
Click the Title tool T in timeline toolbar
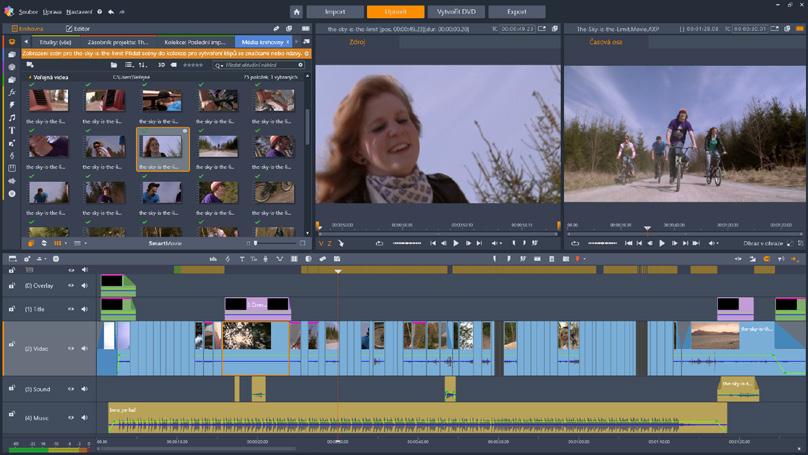pos(242,259)
